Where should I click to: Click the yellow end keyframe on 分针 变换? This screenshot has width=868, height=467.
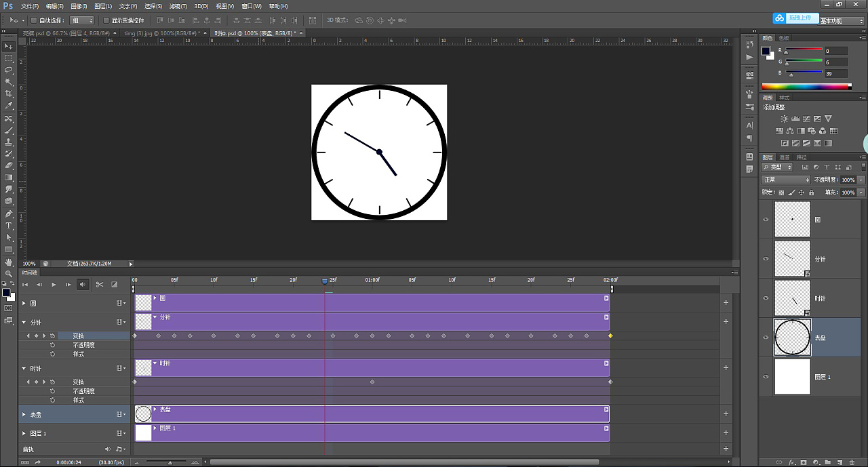[610, 336]
